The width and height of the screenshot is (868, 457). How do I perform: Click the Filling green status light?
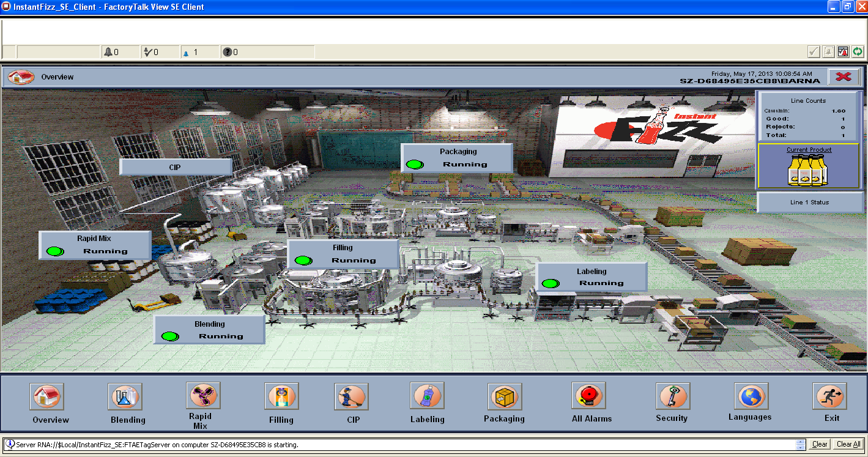pos(303,260)
